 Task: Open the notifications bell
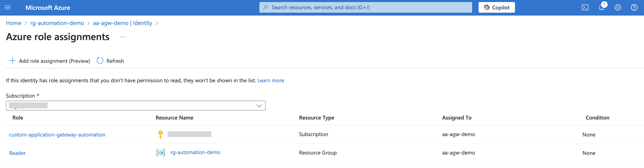[x=601, y=8]
